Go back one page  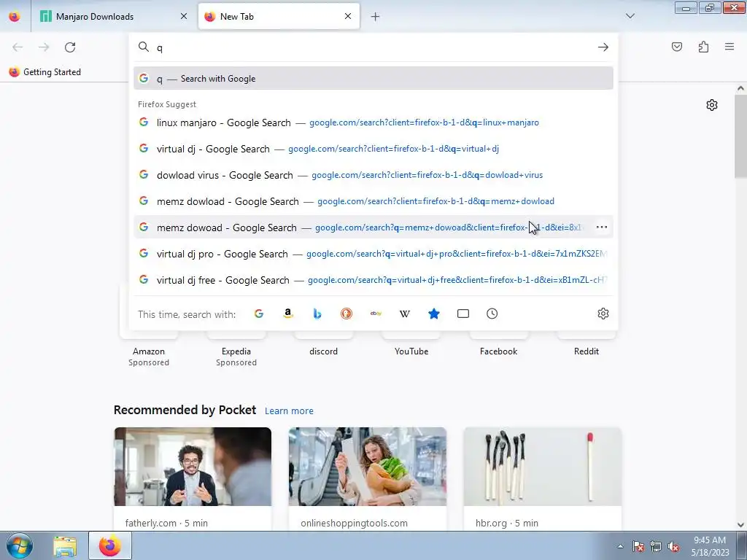coord(18,47)
